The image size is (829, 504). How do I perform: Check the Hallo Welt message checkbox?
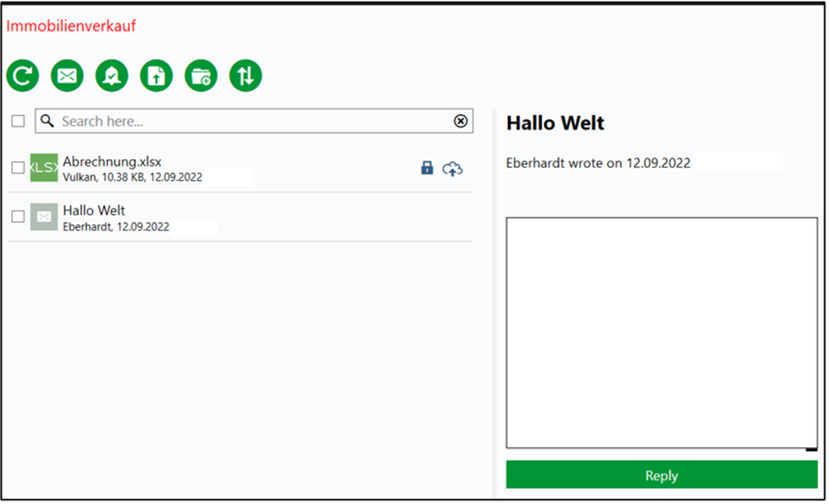pyautogui.click(x=18, y=217)
